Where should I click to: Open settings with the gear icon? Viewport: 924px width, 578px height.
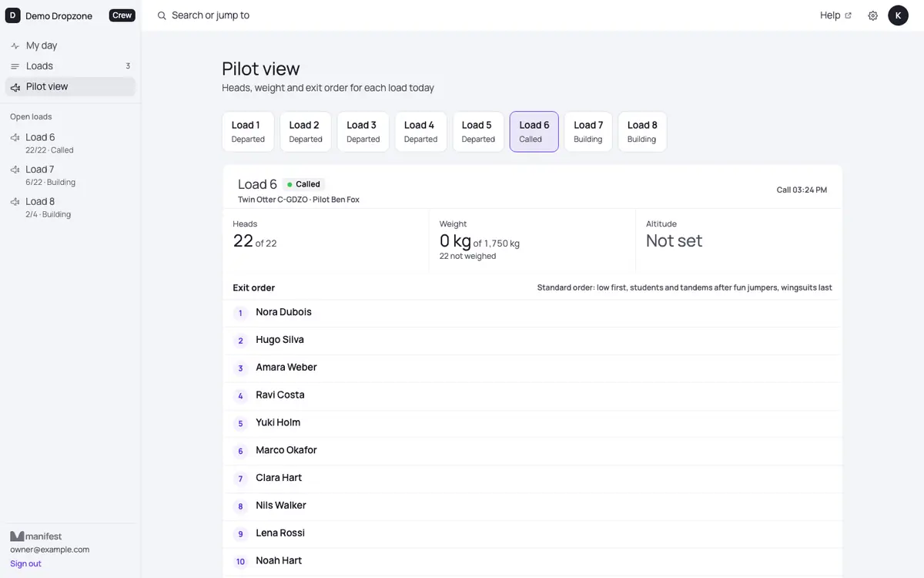coord(873,15)
